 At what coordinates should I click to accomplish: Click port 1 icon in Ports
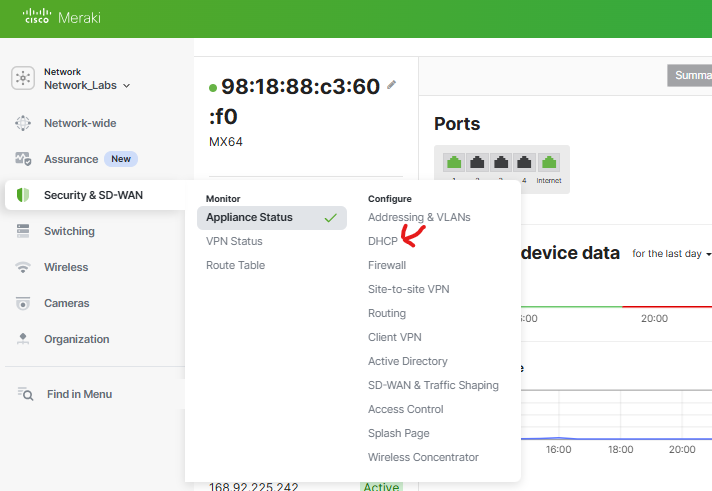tap(454, 162)
